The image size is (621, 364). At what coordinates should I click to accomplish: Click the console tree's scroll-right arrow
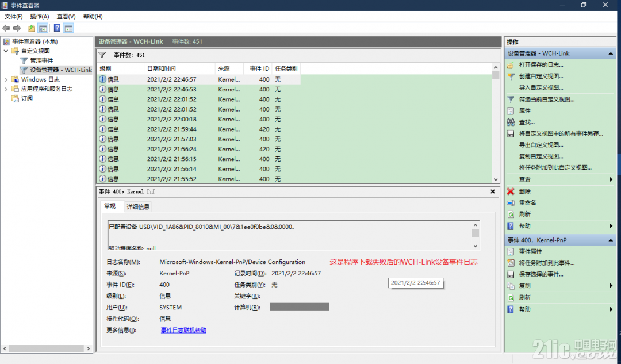click(89, 348)
